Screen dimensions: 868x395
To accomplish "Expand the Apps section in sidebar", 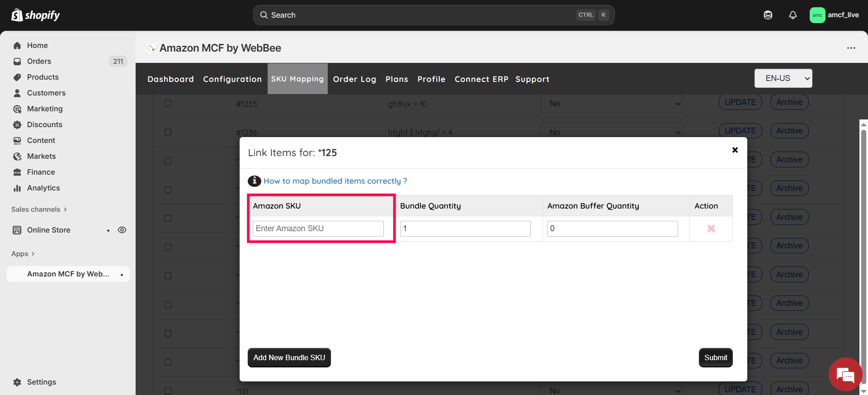I will (x=23, y=254).
